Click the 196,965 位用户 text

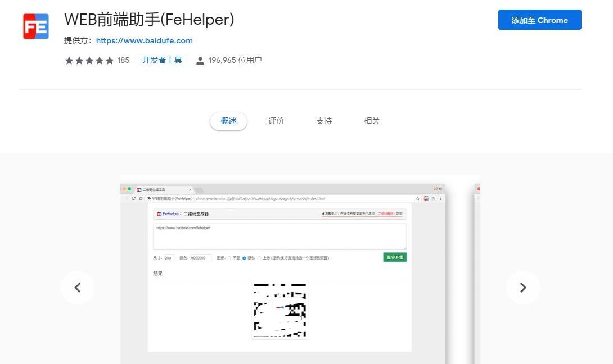(235, 60)
